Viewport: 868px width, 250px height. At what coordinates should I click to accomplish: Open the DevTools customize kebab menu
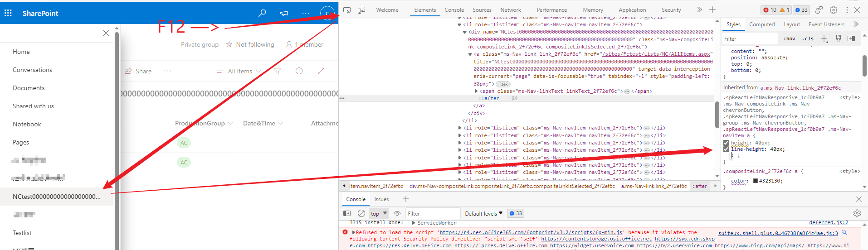[847, 10]
